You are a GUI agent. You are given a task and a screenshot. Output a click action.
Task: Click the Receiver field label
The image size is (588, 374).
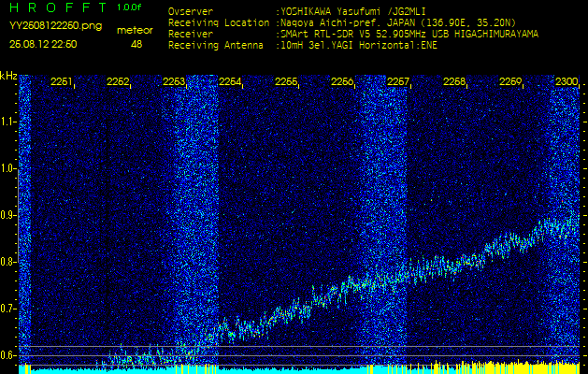pos(191,35)
